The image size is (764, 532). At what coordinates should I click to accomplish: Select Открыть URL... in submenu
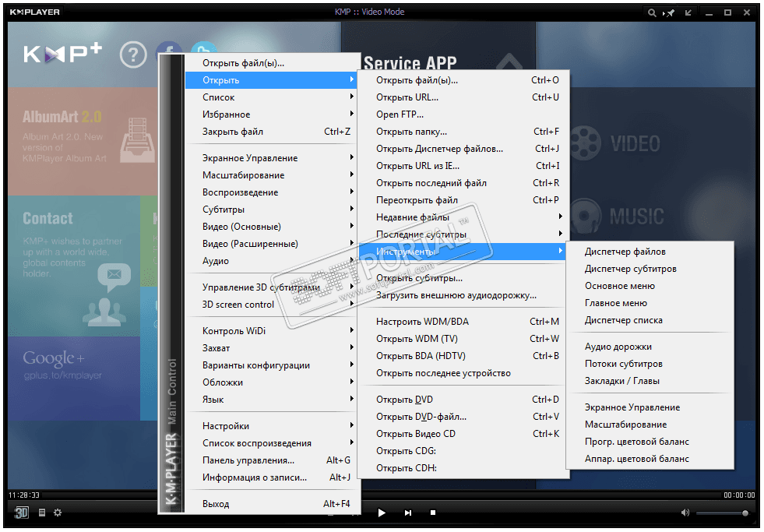[x=463, y=97]
